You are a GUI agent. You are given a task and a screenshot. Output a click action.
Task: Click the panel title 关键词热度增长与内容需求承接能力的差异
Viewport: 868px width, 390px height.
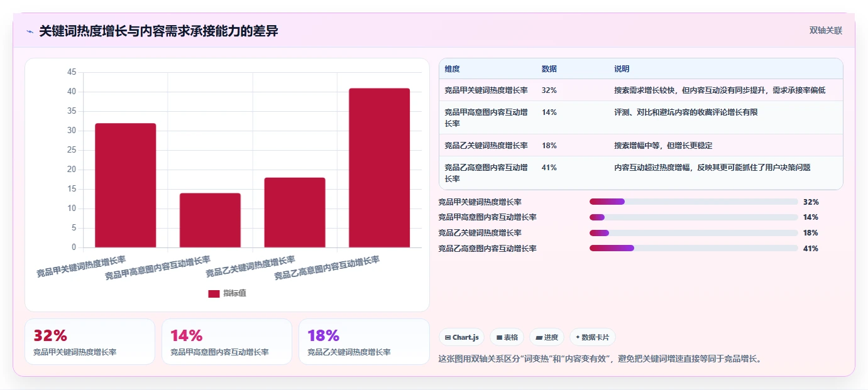pos(158,31)
